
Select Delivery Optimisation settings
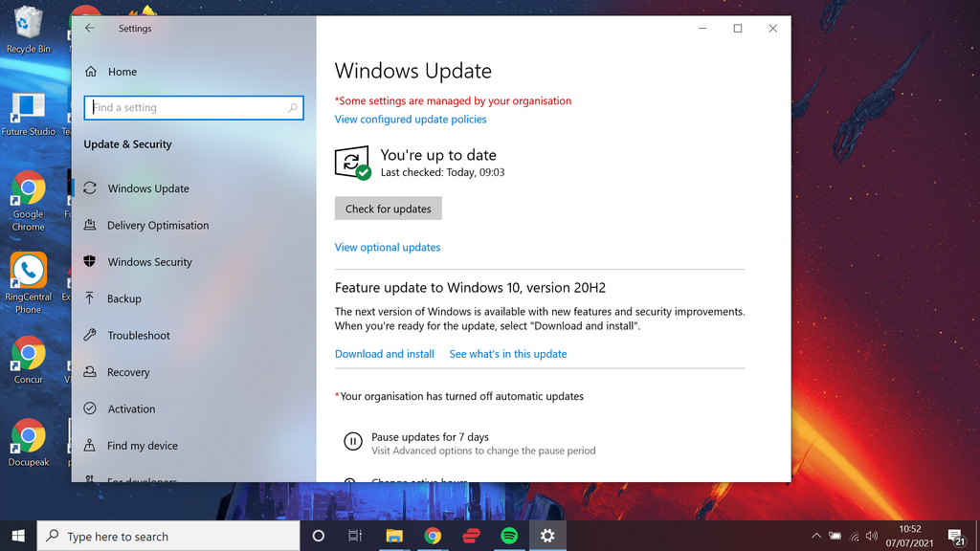click(158, 225)
